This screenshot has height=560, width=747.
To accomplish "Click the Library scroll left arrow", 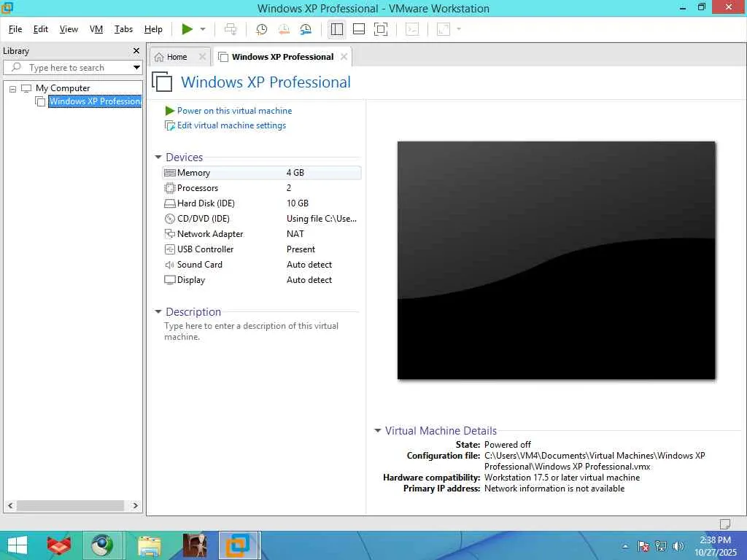I will [x=10, y=505].
